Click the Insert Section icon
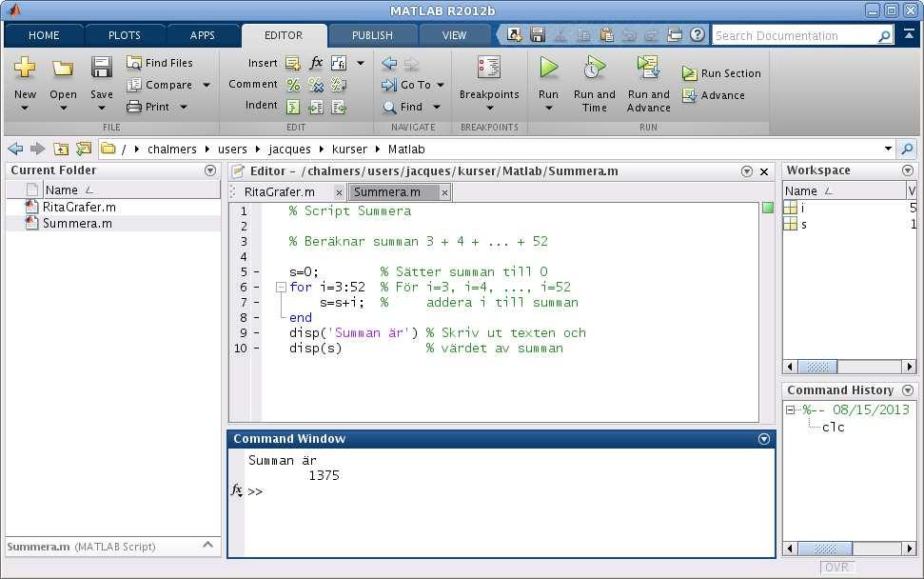Screen dimensions: 924x579 click(x=293, y=63)
